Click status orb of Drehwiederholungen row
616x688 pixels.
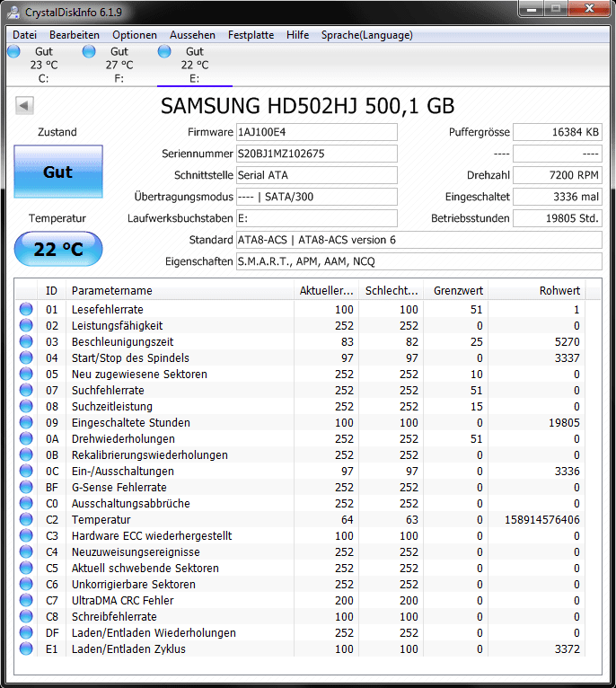[26, 438]
